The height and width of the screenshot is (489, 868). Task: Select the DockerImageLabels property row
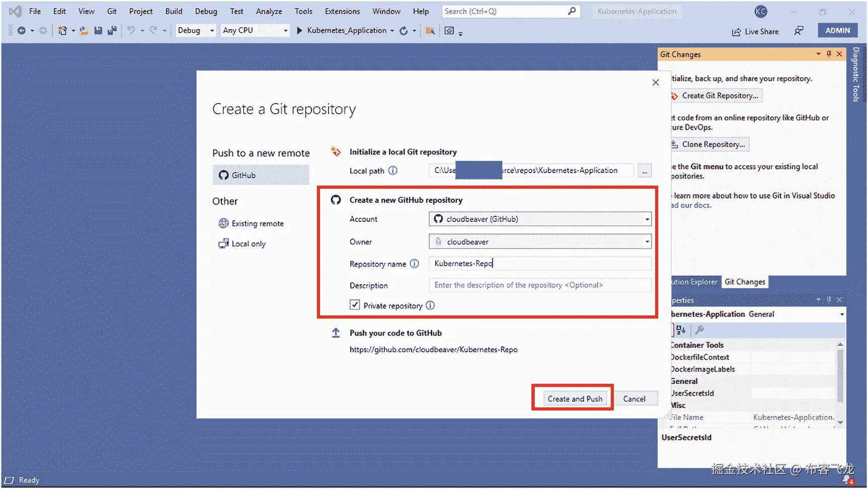coord(752,369)
